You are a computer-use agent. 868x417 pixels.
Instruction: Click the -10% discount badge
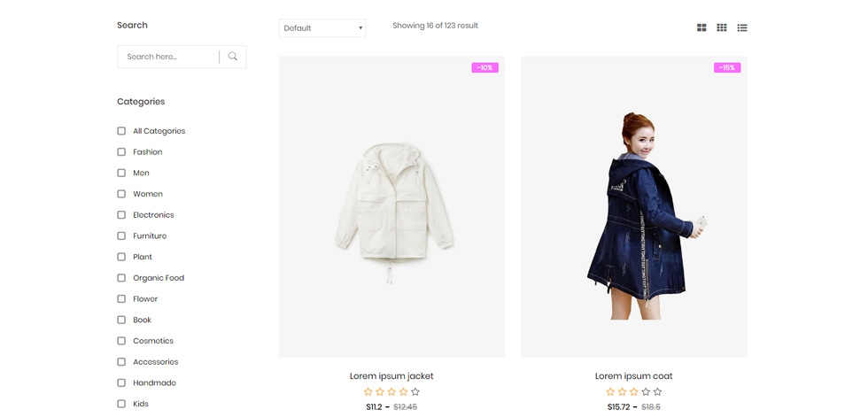pyautogui.click(x=485, y=68)
